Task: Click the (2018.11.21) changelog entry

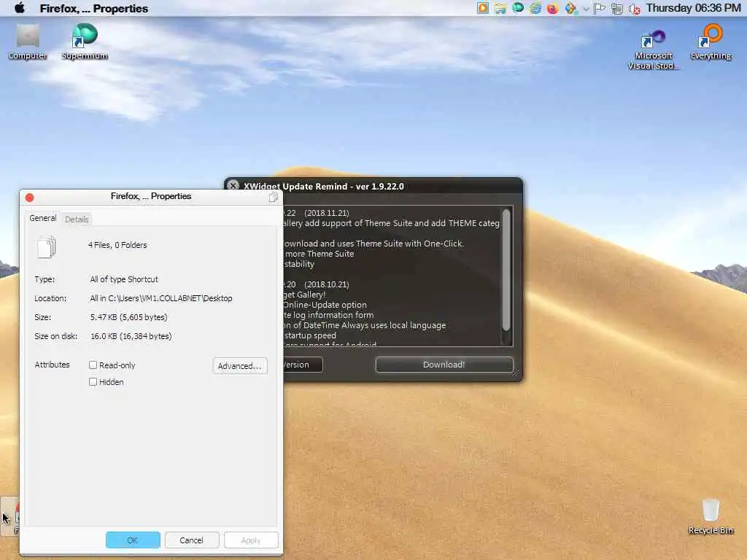Action: point(327,213)
